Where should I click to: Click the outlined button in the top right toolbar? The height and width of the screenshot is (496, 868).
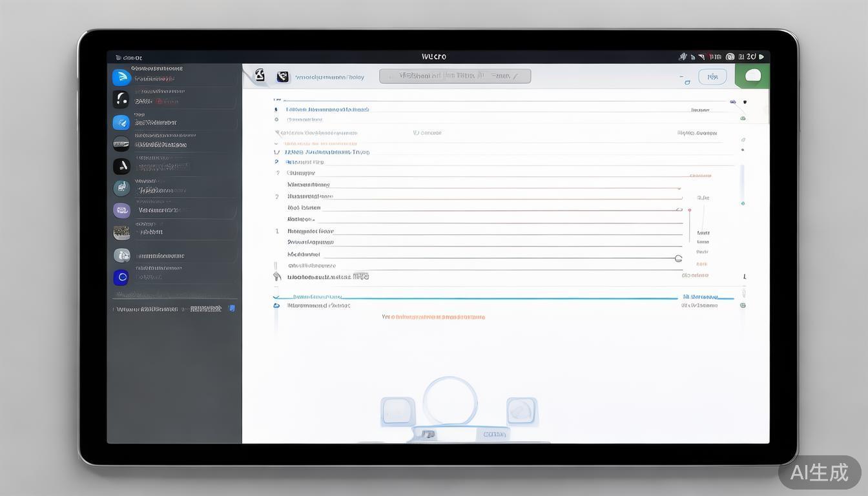pos(712,77)
